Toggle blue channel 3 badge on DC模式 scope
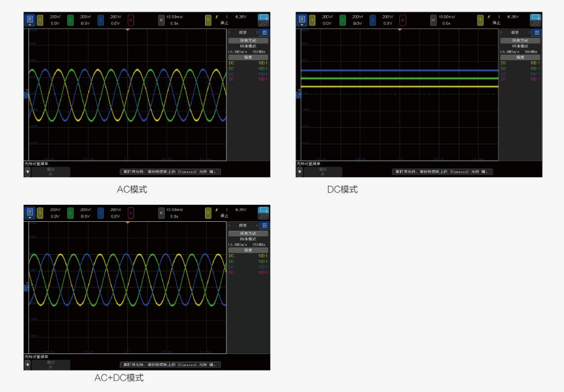Screen dimensions: 564x392 [372, 20]
